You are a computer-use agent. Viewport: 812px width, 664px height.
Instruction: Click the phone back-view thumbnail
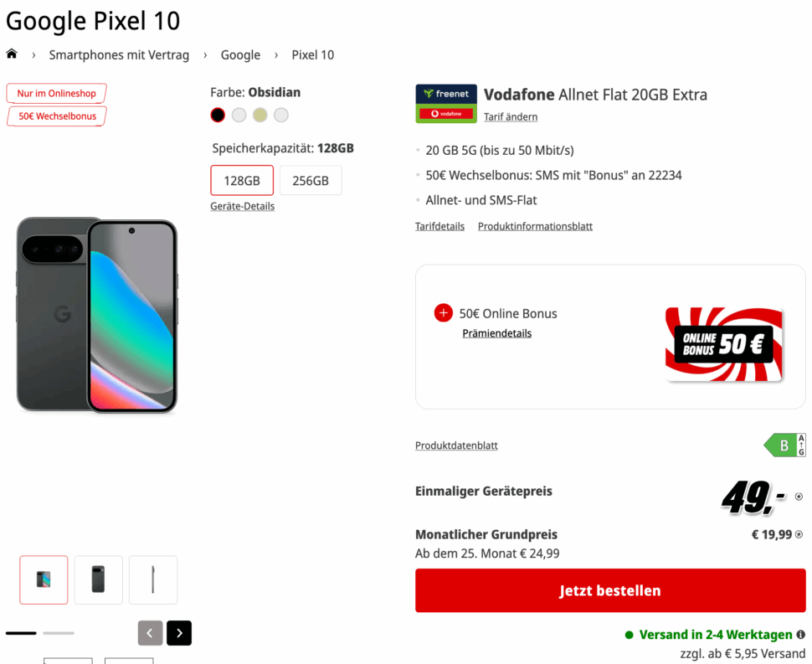point(98,579)
